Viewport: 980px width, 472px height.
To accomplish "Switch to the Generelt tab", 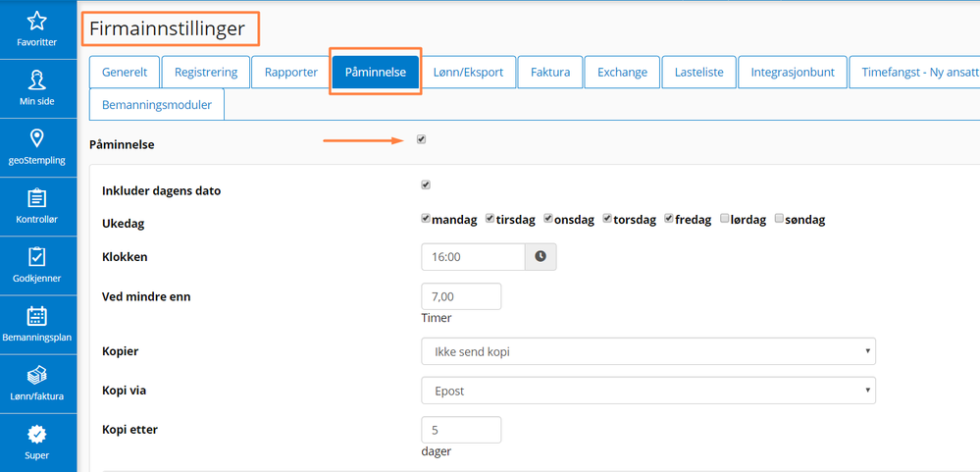I will coord(125,72).
